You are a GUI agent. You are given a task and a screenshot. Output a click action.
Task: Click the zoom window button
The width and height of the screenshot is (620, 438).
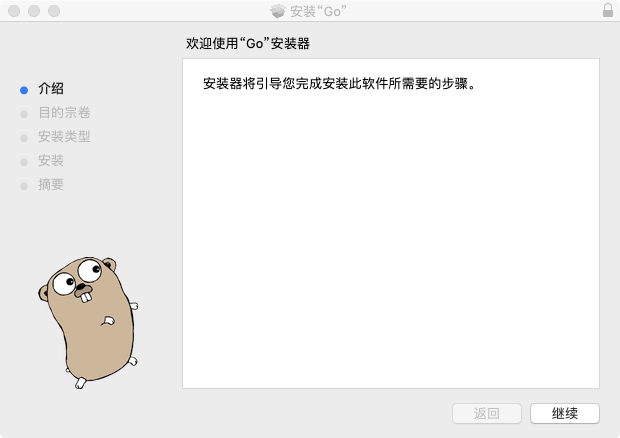click(54, 11)
